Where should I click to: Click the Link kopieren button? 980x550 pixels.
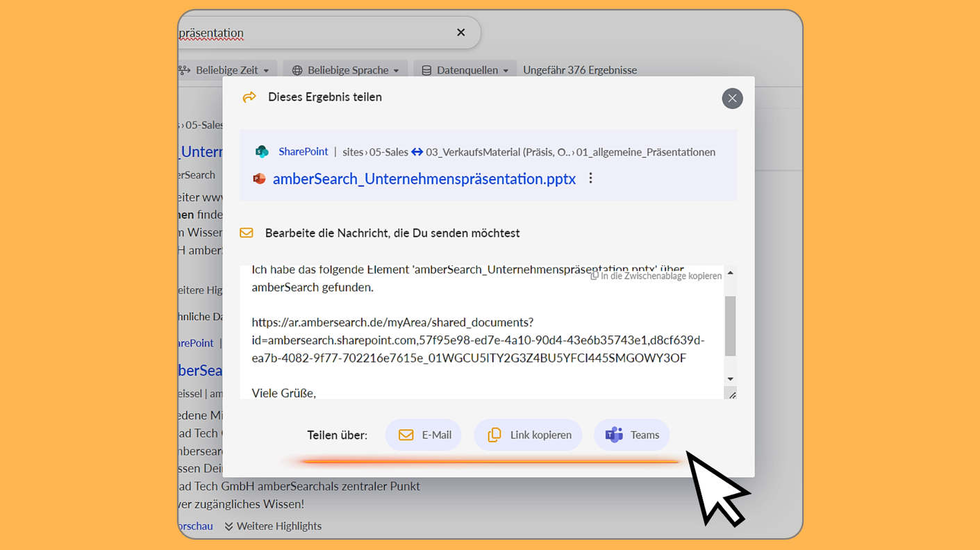pyautogui.click(x=528, y=435)
